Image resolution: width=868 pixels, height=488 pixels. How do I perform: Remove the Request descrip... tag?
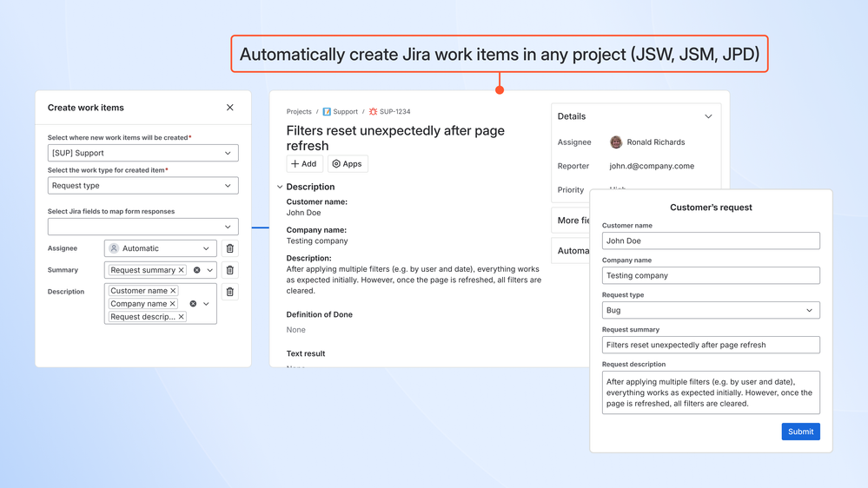point(181,316)
